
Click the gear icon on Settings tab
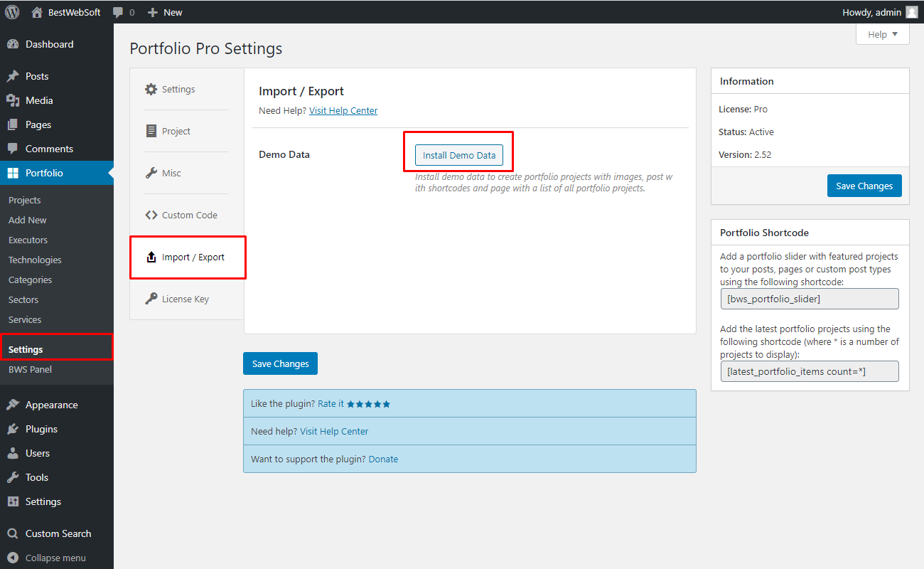tap(151, 90)
